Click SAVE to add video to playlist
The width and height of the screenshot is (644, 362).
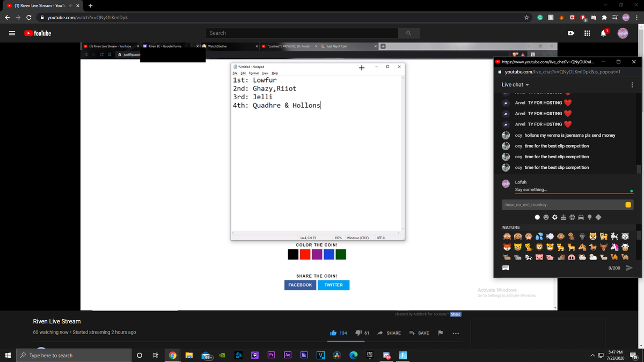419,333
